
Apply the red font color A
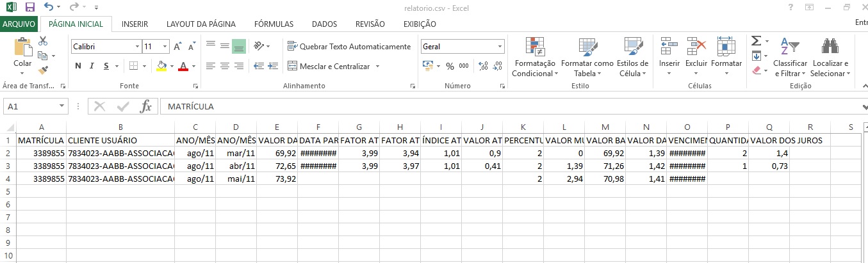click(184, 66)
